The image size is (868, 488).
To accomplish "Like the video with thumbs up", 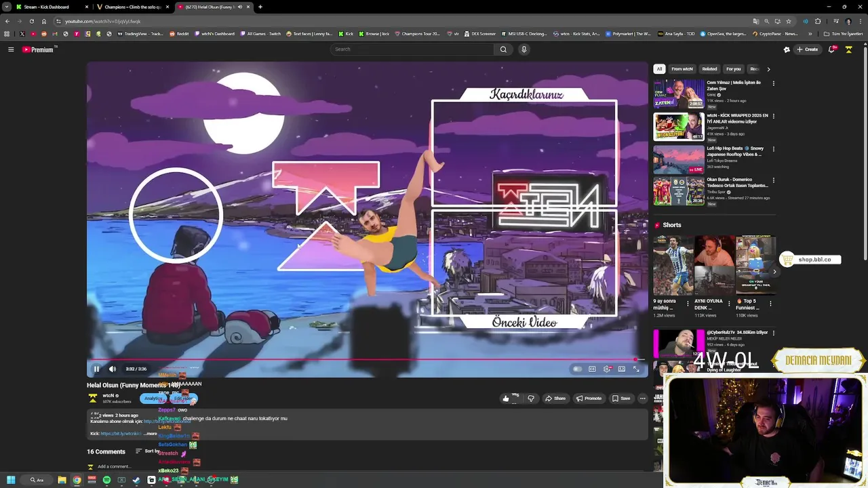I will 506,398.
